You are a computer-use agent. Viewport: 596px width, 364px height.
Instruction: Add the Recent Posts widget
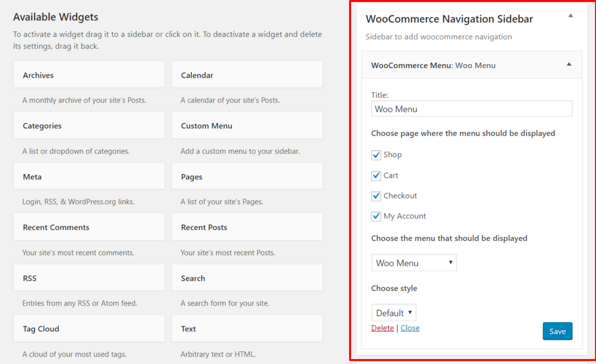coord(247,227)
